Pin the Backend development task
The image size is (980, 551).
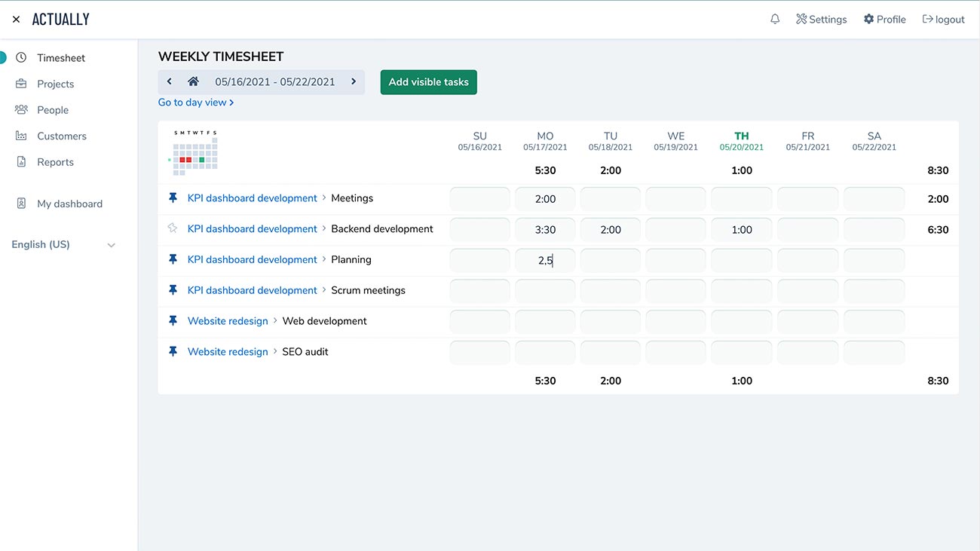173,228
